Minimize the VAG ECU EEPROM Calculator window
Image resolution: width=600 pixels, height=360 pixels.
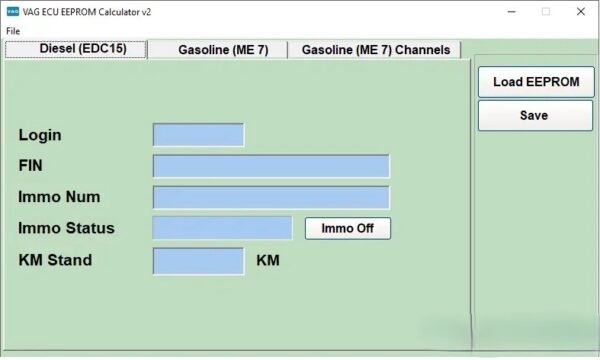pos(512,12)
